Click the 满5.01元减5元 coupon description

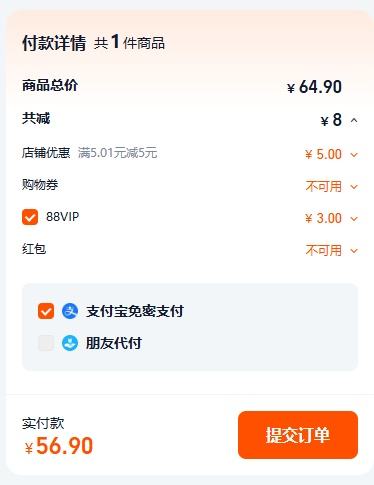click(117, 153)
